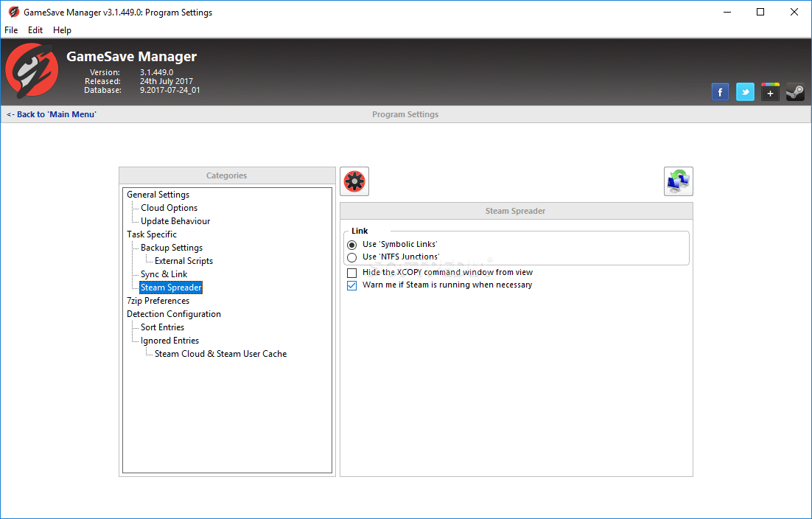Viewport: 812px width, 519px height.
Task: Go back to Main Menu link
Action: (x=52, y=114)
